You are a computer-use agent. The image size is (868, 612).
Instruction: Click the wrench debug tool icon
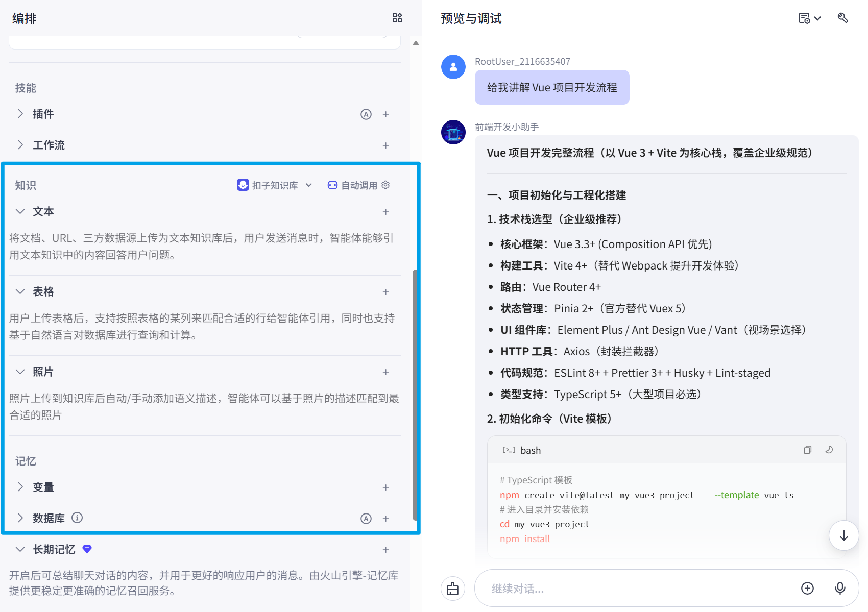[x=842, y=18]
